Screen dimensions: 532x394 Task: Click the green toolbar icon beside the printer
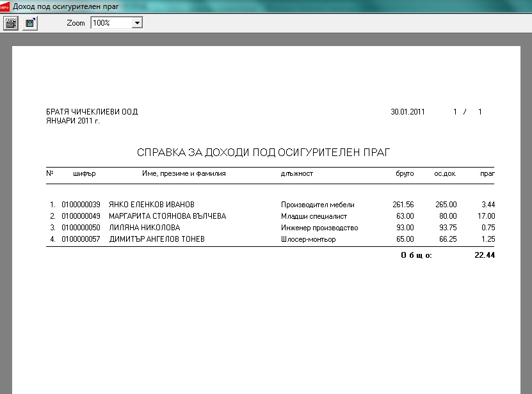tap(30, 23)
